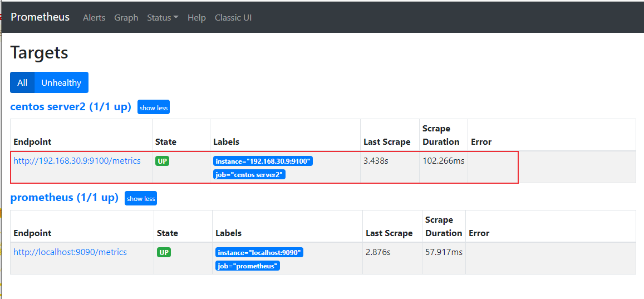The image size is (644, 299).
Task: Switch to the Classic UI
Action: [x=233, y=18]
